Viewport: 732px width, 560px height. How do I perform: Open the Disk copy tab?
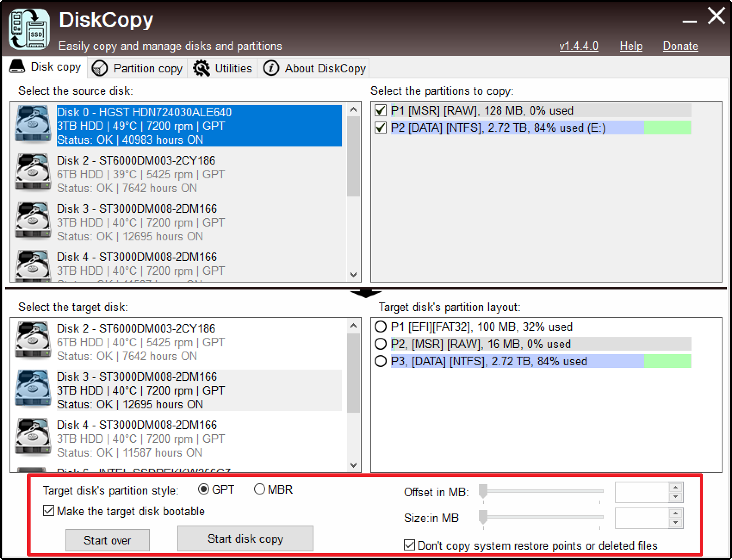pyautogui.click(x=45, y=67)
